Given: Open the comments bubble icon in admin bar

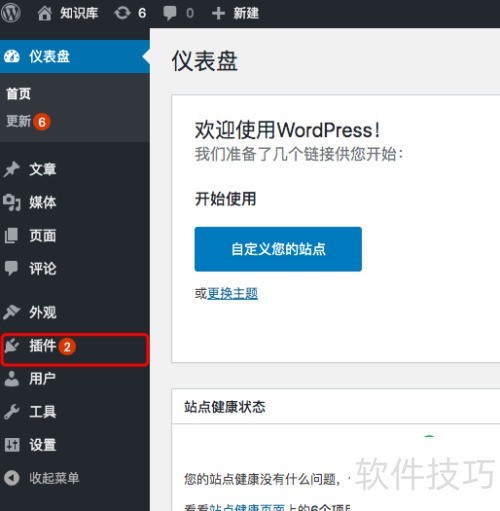Looking at the screenshot, I should click(x=170, y=13).
